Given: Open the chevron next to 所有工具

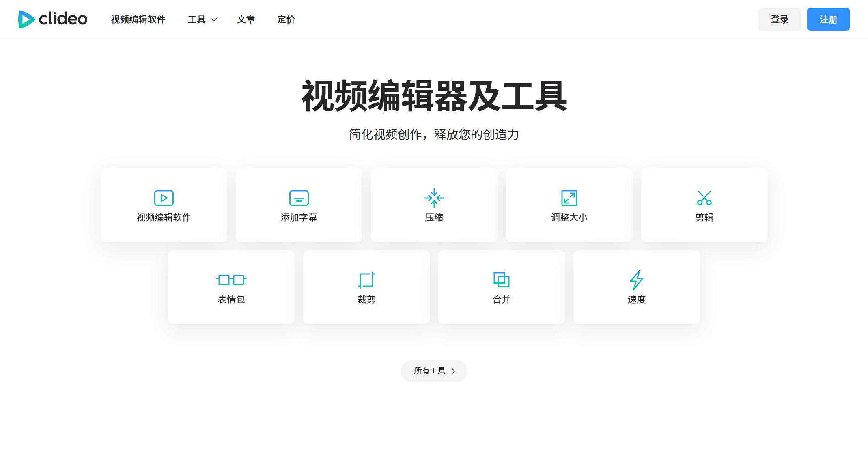Looking at the screenshot, I should [x=454, y=371].
